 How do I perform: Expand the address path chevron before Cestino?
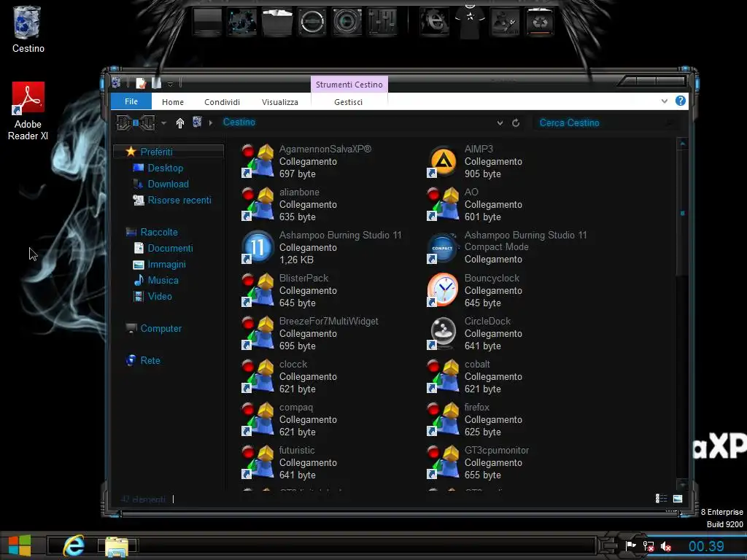(x=211, y=122)
